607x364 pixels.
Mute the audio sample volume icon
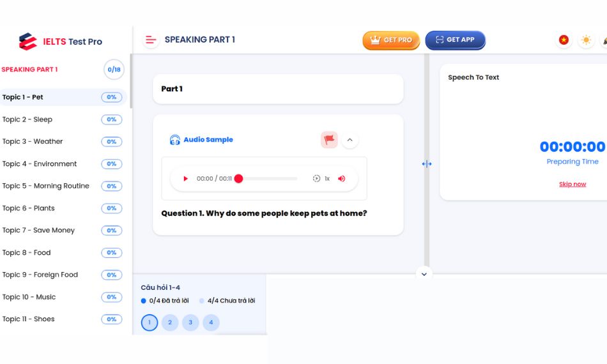pyautogui.click(x=342, y=179)
